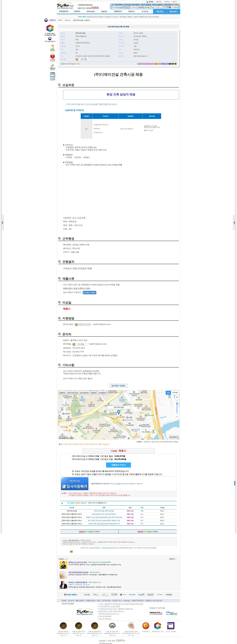
Task: Share the posting via KakaoTalk icon
Action: tap(176, 64)
